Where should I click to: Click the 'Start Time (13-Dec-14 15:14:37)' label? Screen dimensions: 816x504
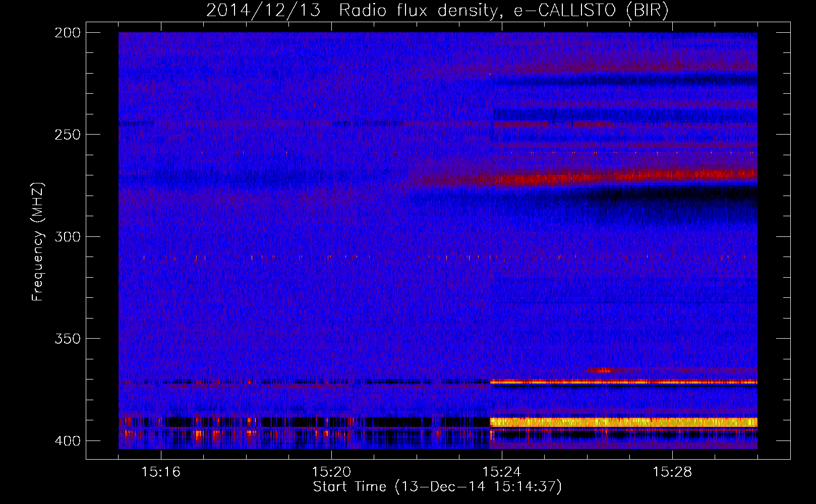point(437,487)
